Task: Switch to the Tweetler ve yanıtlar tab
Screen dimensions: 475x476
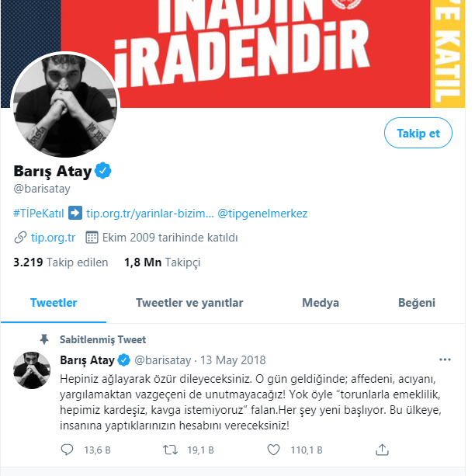Action: (x=189, y=303)
